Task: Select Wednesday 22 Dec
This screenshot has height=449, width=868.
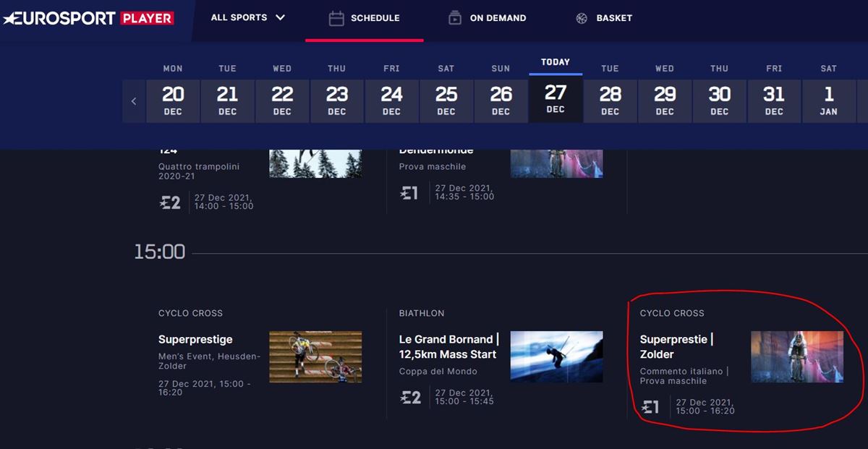Action: (x=282, y=101)
